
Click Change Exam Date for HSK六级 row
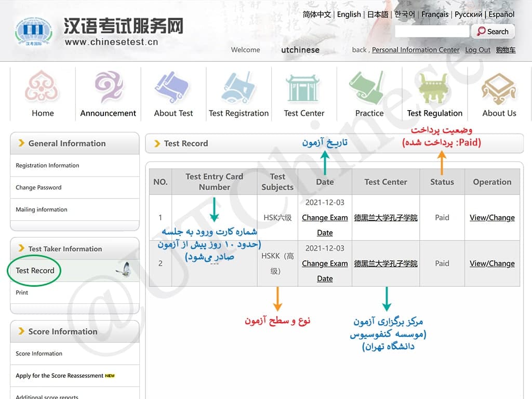325,225
